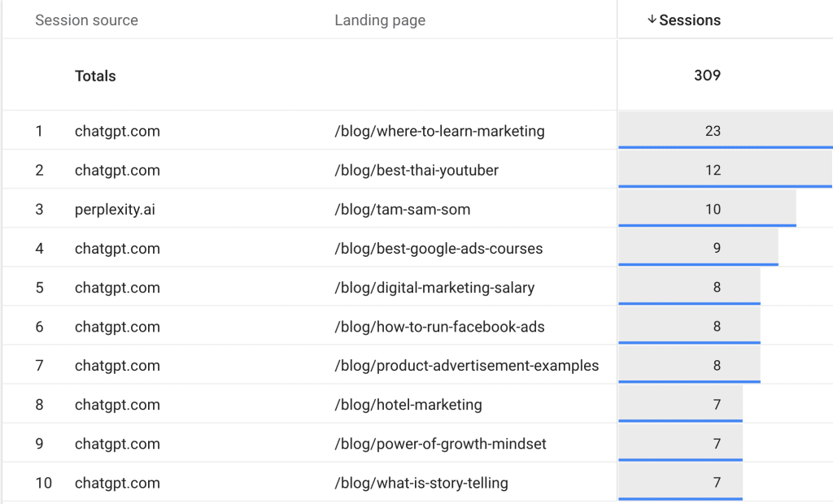The image size is (833, 504).
Task: Click the Landing page column header
Action: 380,20
